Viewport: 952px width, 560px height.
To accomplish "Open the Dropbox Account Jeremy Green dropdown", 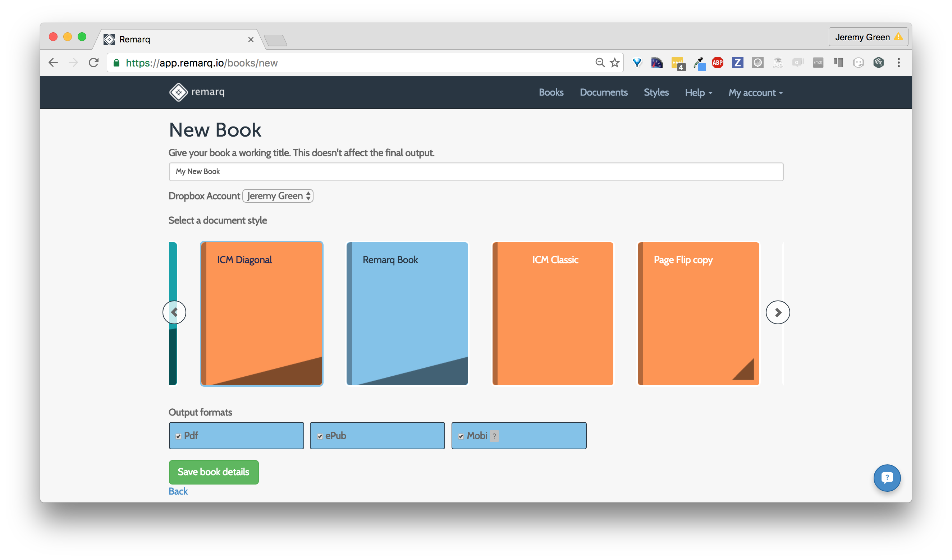I will coord(278,196).
